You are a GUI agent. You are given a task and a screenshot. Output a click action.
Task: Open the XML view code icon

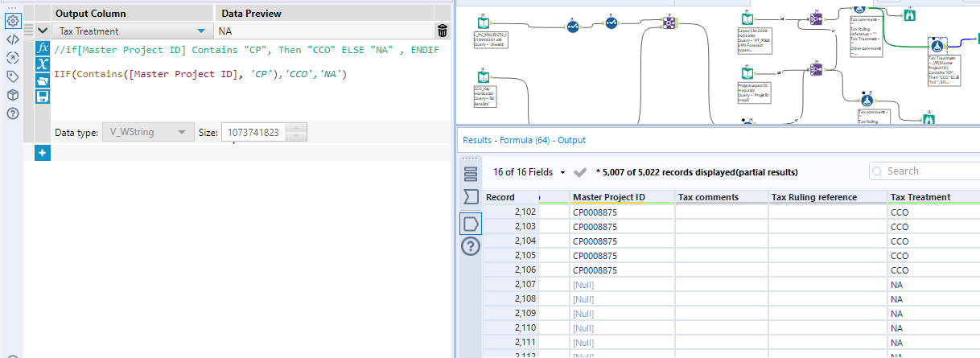click(x=12, y=39)
